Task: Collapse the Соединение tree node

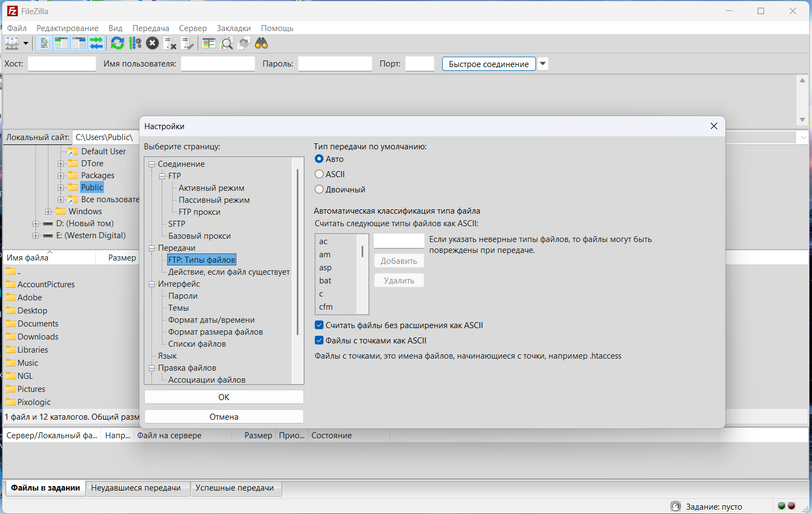Action: [x=152, y=164]
